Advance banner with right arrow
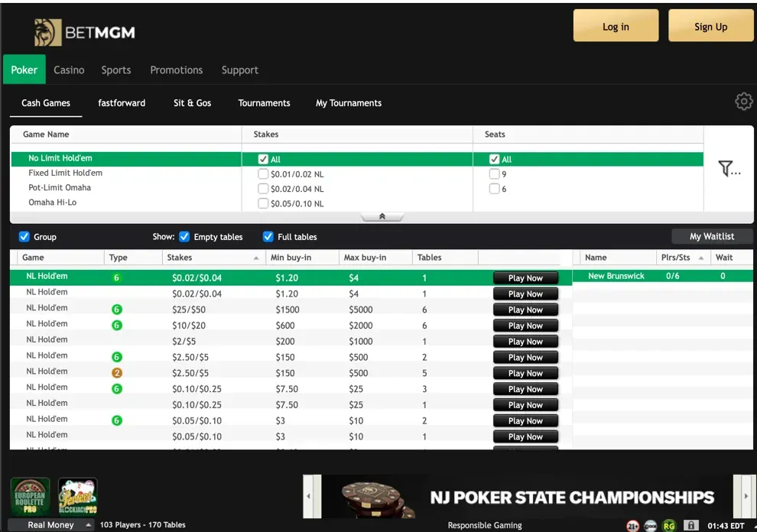 (745, 496)
